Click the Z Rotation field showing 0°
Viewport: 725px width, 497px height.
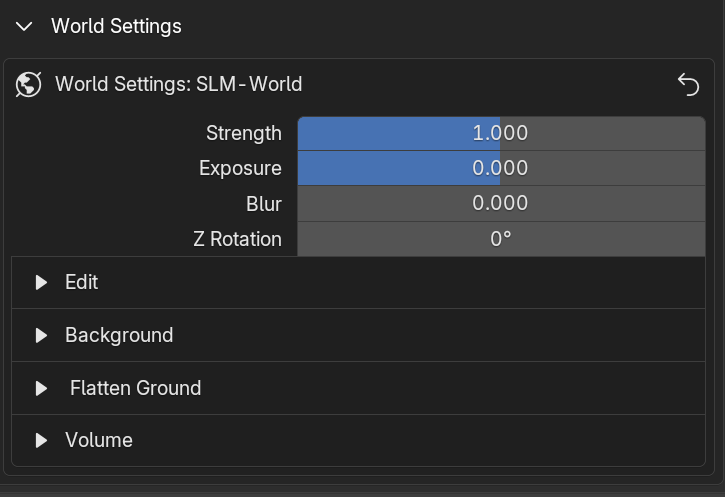coord(501,239)
